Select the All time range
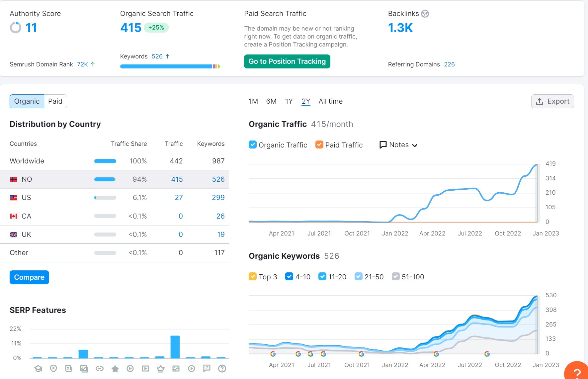This screenshot has width=588, height=379. pos(331,101)
